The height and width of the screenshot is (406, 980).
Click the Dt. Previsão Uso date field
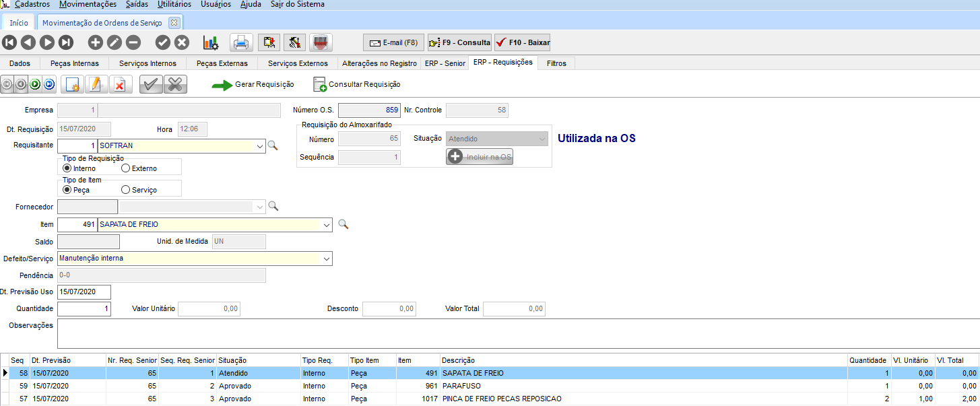click(x=84, y=292)
